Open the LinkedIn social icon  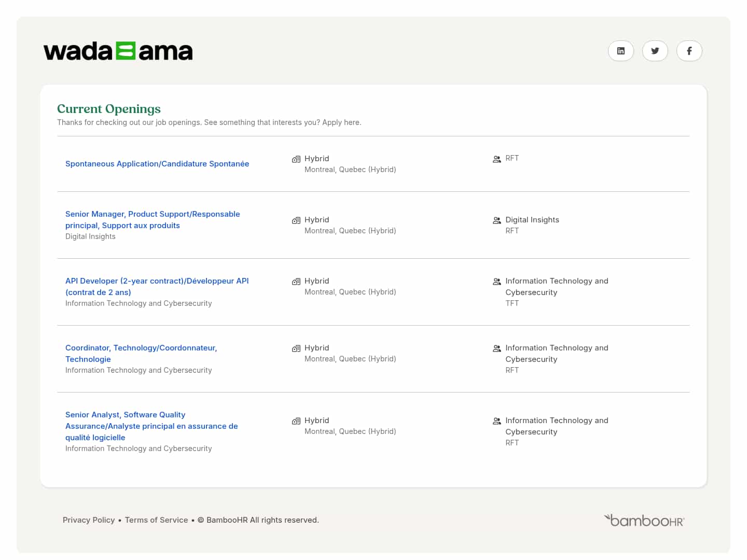pyautogui.click(x=621, y=51)
